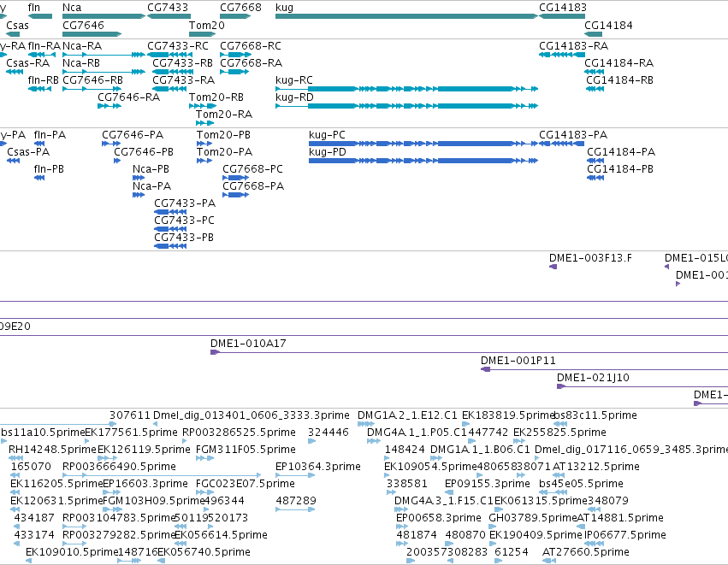728x565 pixels.
Task: Click the CG14184-RB transcript label
Action: point(619,80)
